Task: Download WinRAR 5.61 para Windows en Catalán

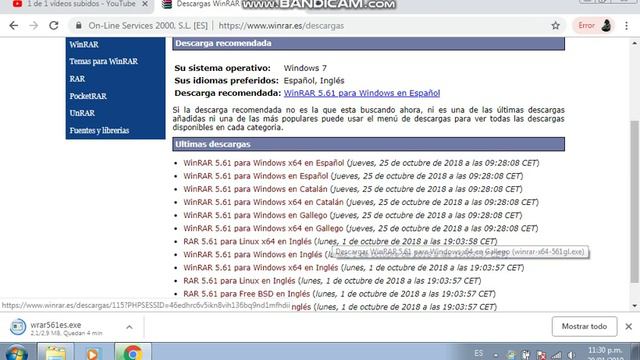Action: [255, 189]
